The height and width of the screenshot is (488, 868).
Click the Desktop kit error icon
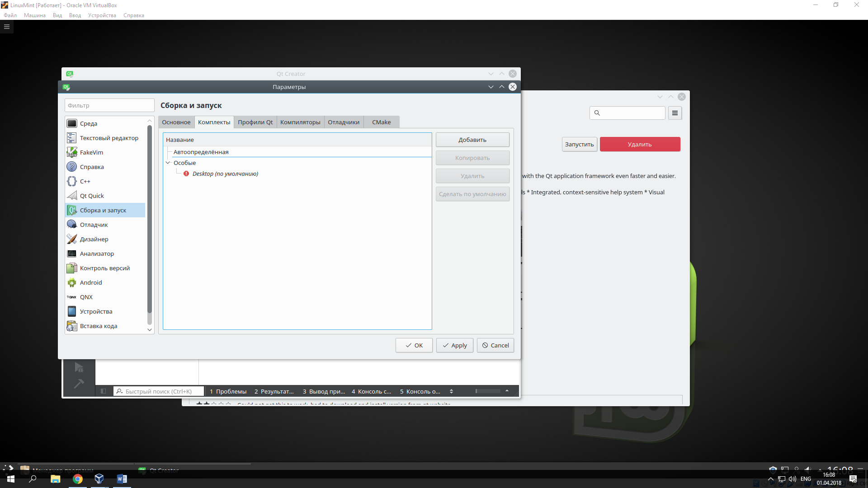pos(186,174)
